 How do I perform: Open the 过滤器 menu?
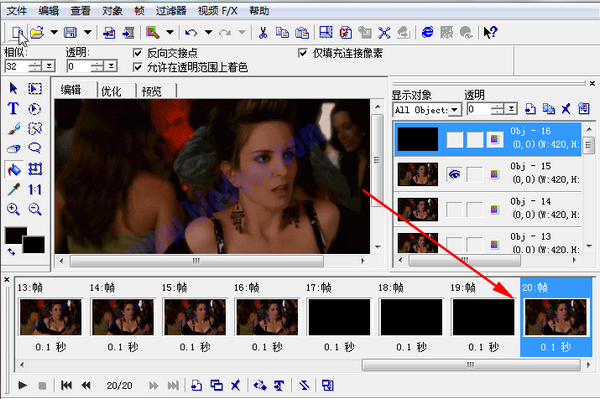[170, 11]
